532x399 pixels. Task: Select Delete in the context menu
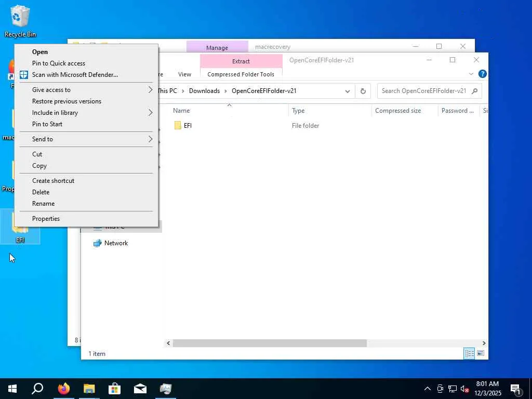click(x=87, y=192)
